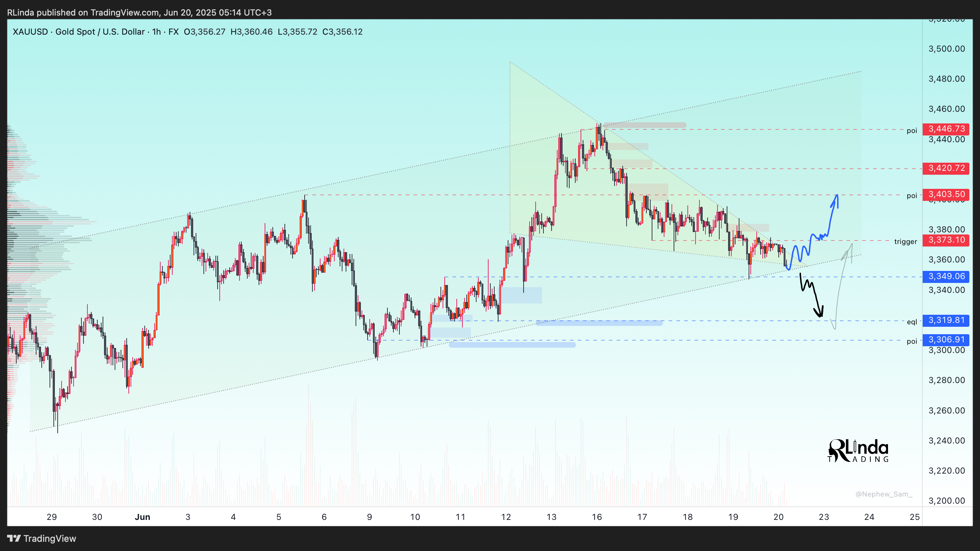980x551 pixels.
Task: Click the 3,280.00 price axis tick
Action: coord(946,380)
